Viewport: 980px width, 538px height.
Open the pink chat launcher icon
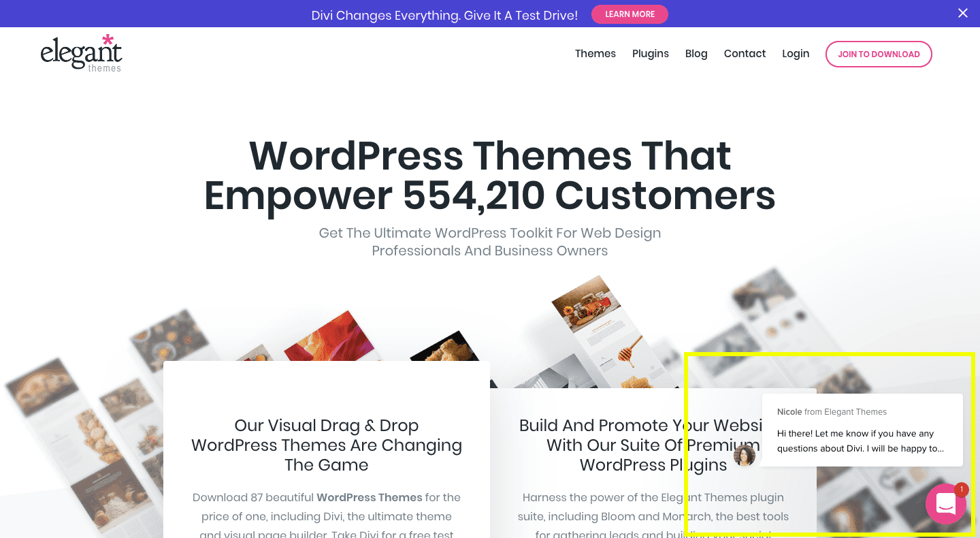946,504
